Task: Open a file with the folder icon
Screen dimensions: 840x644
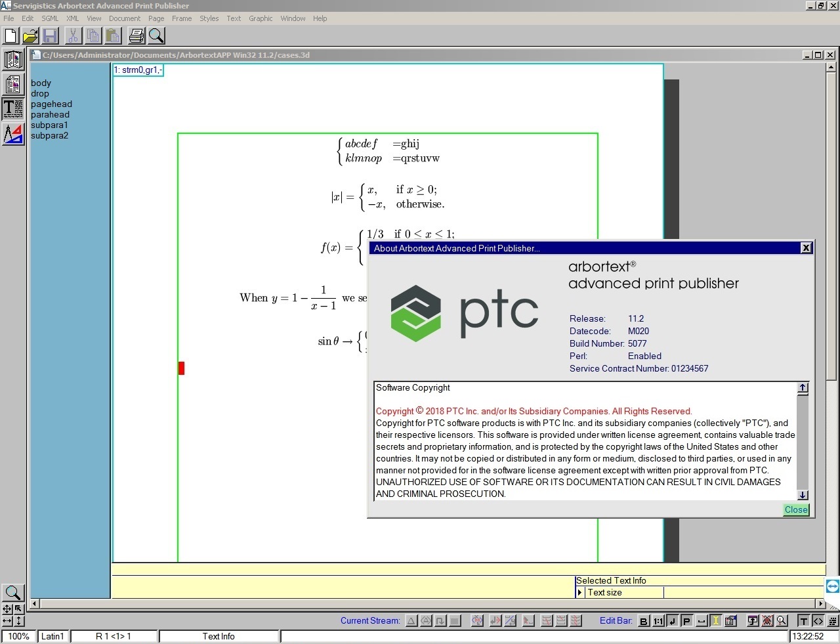Action: point(30,35)
